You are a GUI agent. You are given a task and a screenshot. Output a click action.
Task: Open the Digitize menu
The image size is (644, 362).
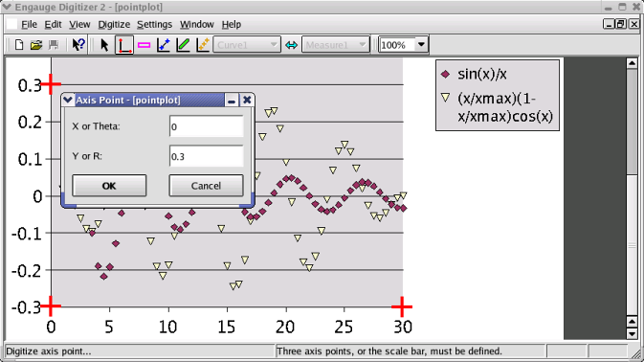pyautogui.click(x=114, y=25)
